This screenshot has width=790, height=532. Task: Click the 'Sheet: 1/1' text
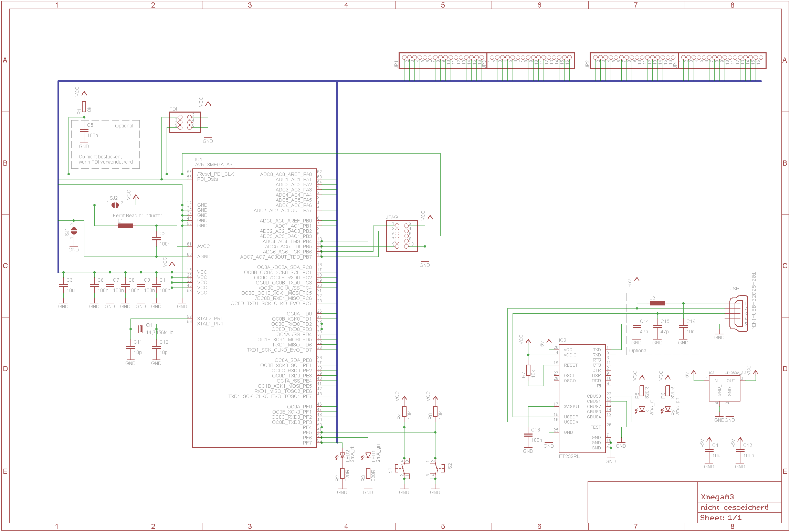point(721,518)
